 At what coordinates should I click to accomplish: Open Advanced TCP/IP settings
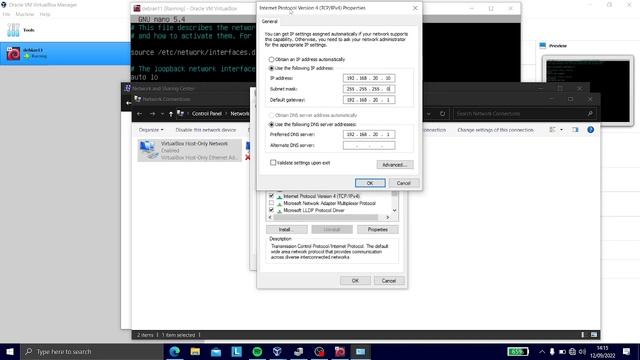pos(395,164)
